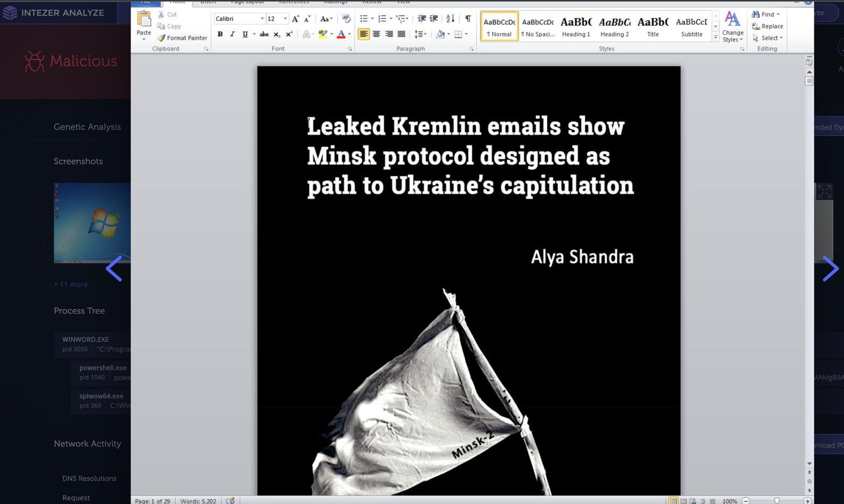Click the Grow Font icon
This screenshot has width=844, height=504.
295,19
